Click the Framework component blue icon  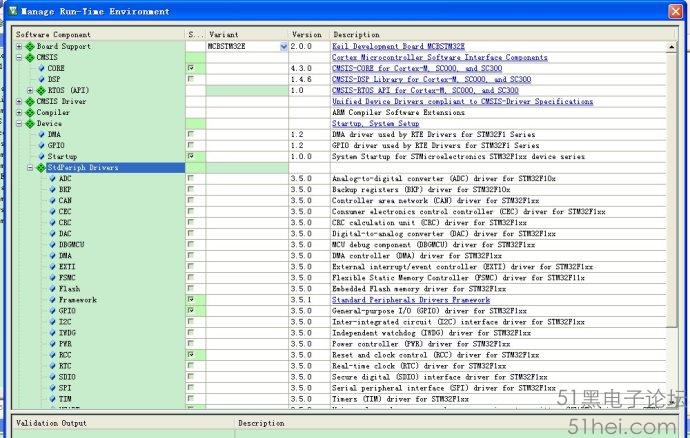pyautogui.click(x=52, y=300)
